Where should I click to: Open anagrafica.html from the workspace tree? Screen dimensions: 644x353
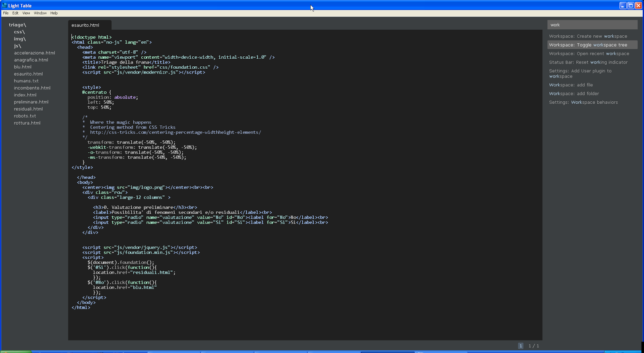click(31, 60)
